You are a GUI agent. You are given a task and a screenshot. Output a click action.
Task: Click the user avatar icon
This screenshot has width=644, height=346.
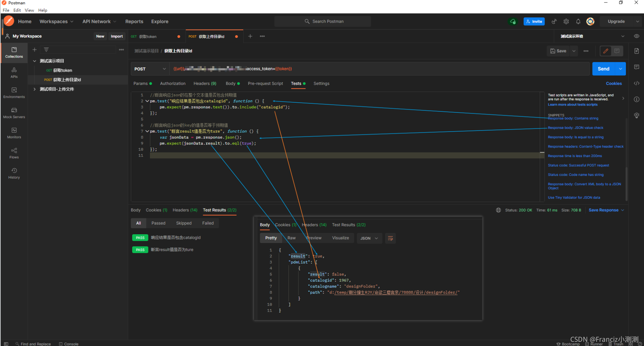pyautogui.click(x=590, y=22)
